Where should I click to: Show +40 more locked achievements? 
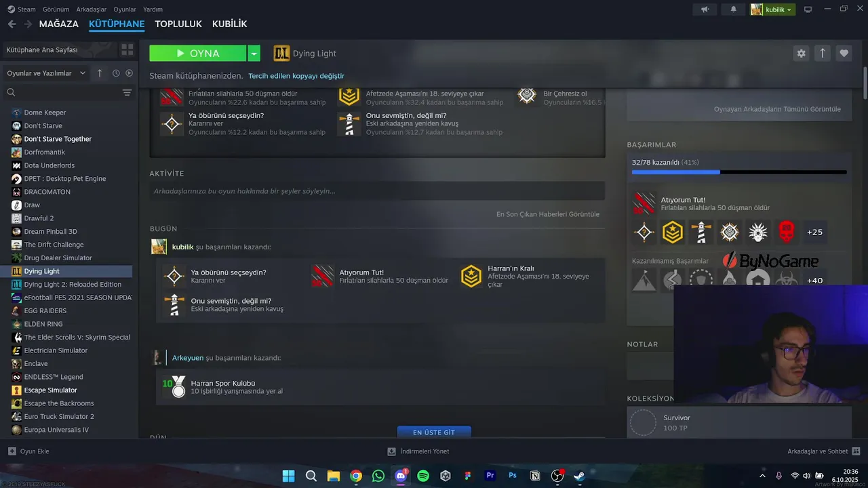(814, 280)
